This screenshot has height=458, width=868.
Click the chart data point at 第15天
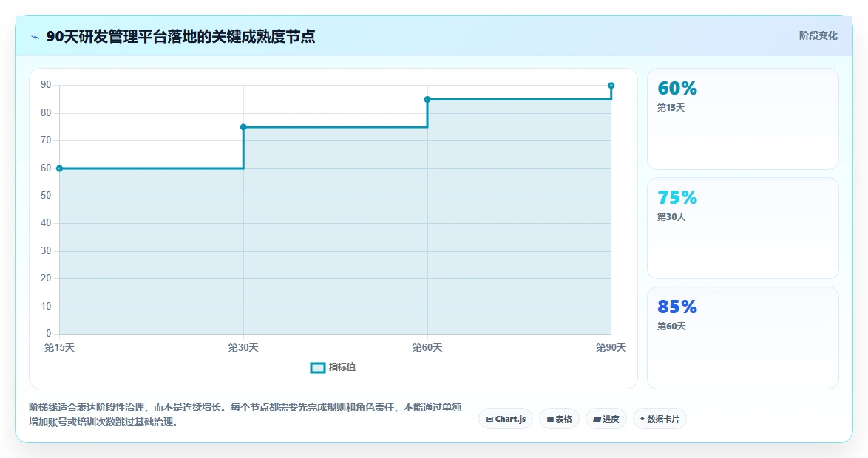59,168
